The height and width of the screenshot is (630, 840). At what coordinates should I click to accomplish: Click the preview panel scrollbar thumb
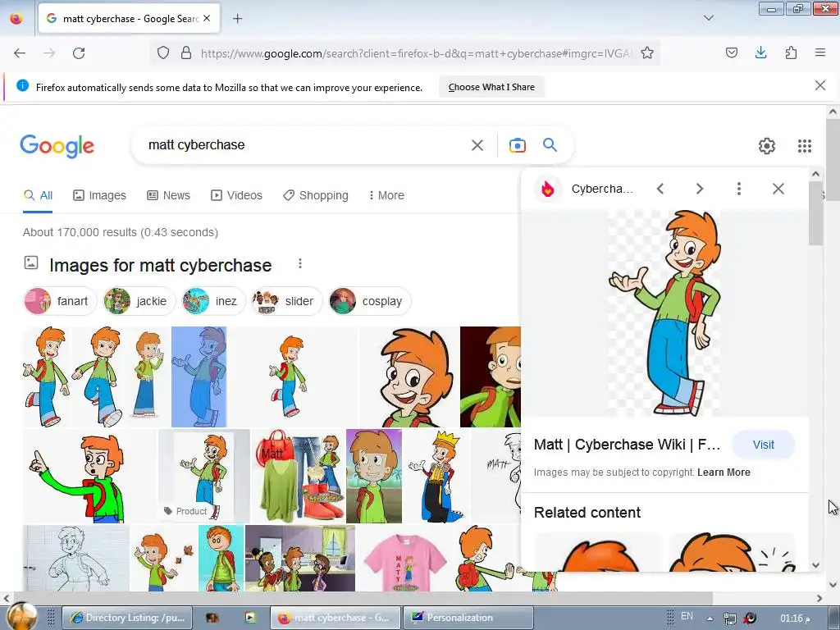point(815,213)
